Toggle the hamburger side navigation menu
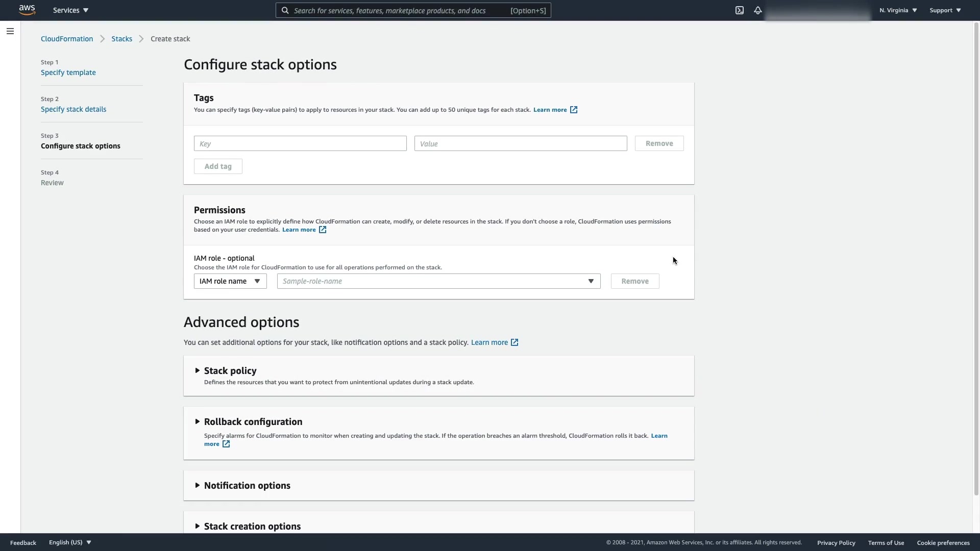 10,31
